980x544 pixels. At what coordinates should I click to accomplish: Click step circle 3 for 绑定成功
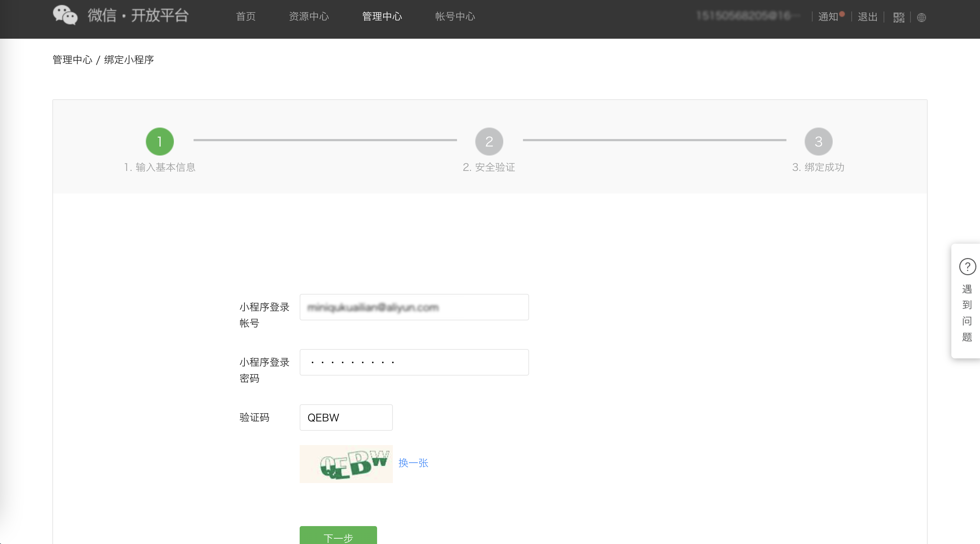point(818,141)
